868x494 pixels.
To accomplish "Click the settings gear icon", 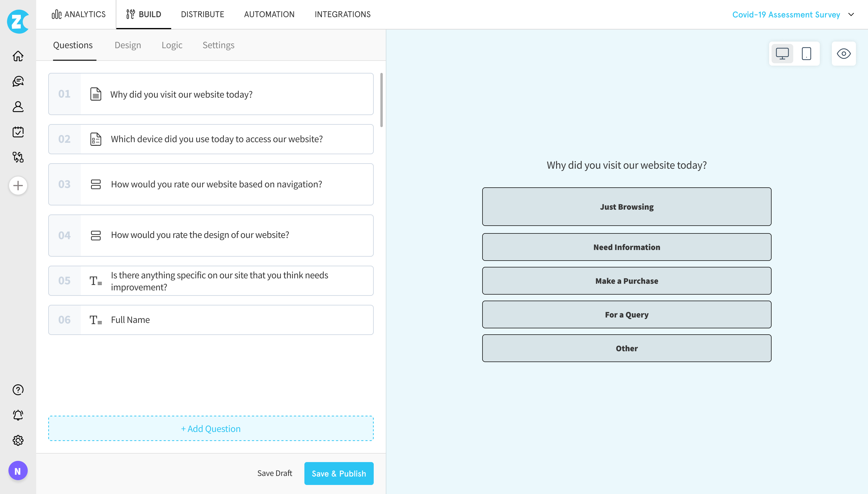I will click(17, 441).
